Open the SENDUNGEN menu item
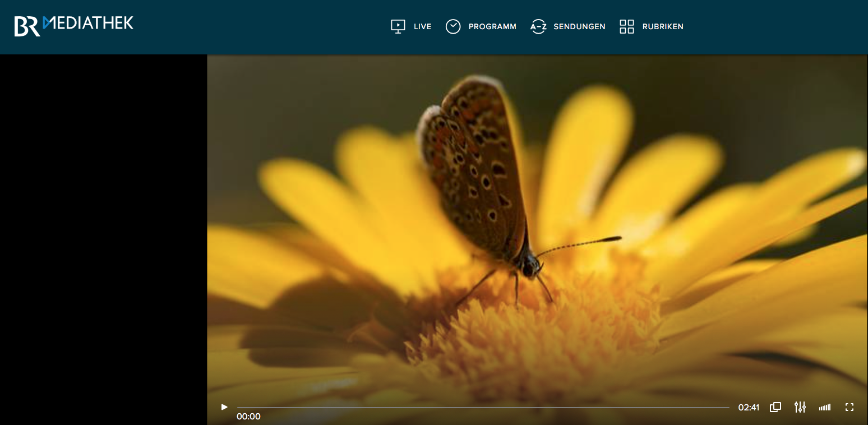The height and width of the screenshot is (425, 868). click(579, 26)
